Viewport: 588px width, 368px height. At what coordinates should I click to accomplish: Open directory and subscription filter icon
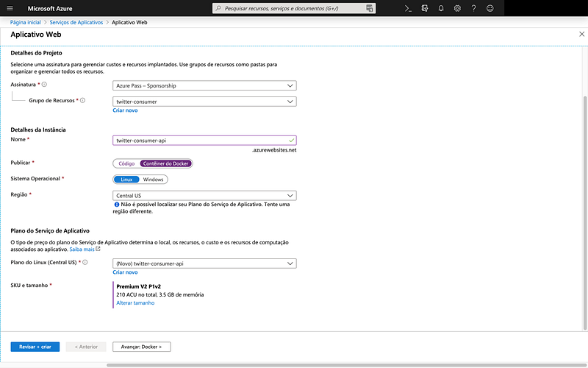(425, 8)
